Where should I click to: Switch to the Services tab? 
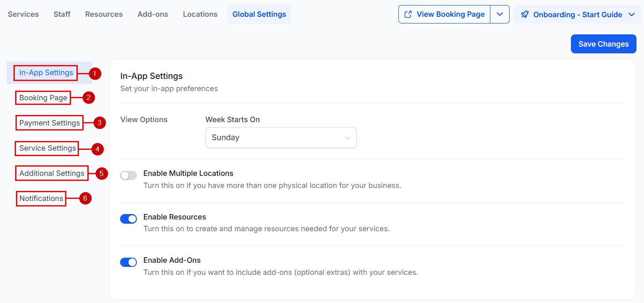(x=23, y=14)
